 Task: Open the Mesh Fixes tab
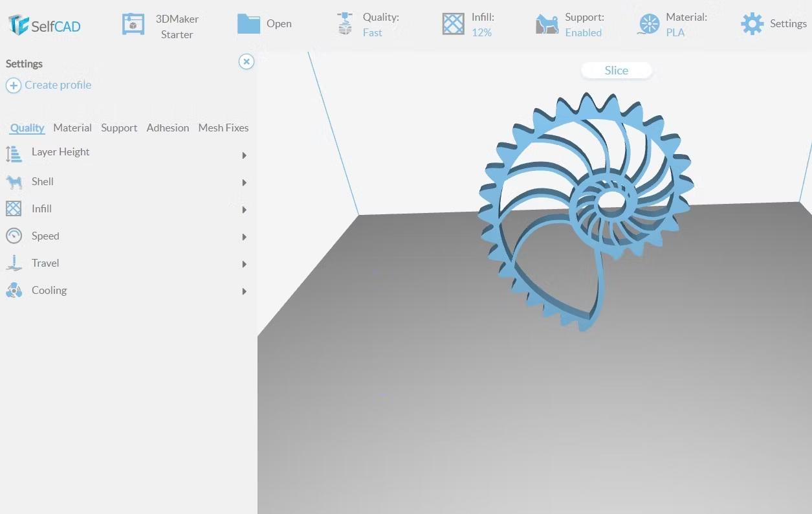click(223, 128)
